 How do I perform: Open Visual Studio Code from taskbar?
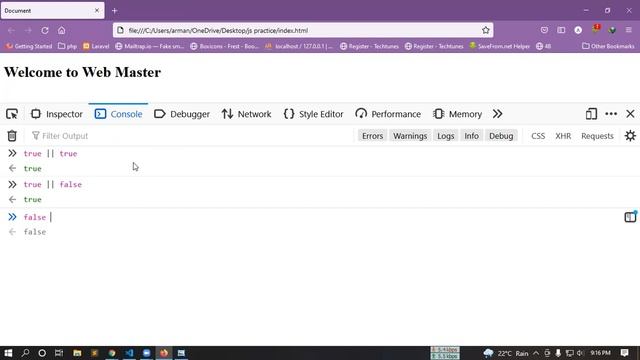[129, 353]
